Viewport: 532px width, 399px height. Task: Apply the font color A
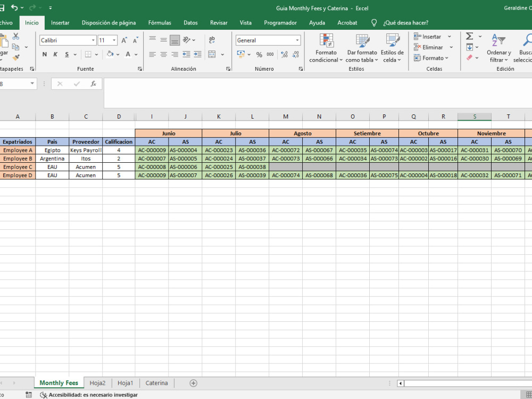(x=128, y=54)
